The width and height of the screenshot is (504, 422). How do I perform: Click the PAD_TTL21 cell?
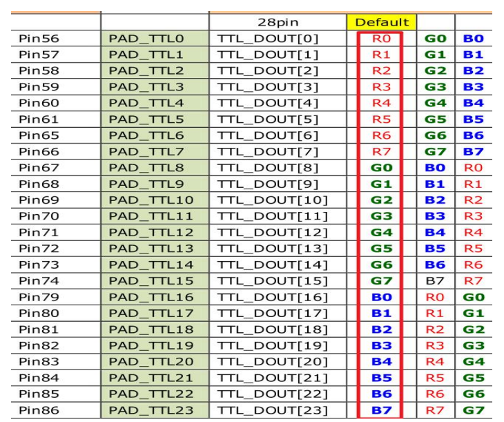155,378
